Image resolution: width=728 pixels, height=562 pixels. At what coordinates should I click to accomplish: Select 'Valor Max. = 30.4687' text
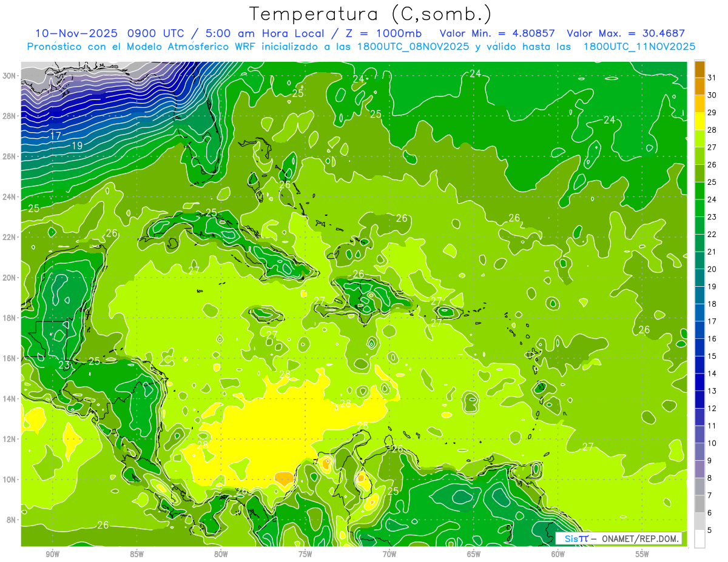tap(625, 33)
